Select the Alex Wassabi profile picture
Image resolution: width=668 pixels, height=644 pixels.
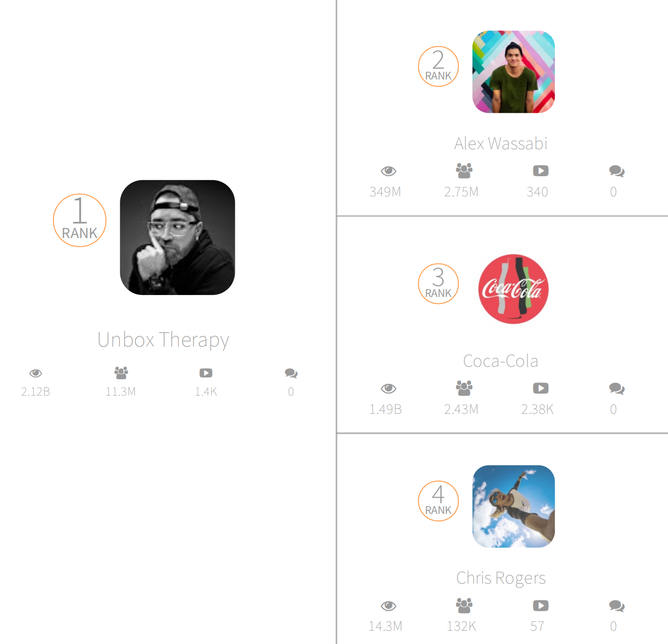pyautogui.click(x=514, y=72)
